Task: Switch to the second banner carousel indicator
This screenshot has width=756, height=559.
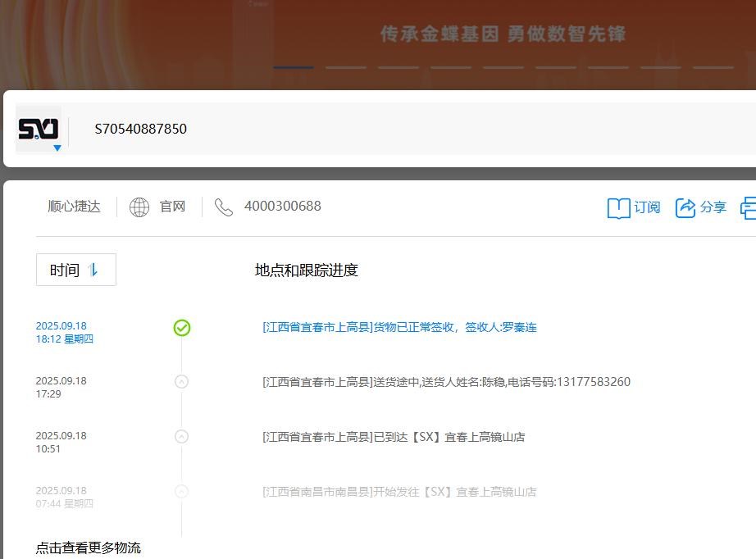Action: [x=345, y=67]
